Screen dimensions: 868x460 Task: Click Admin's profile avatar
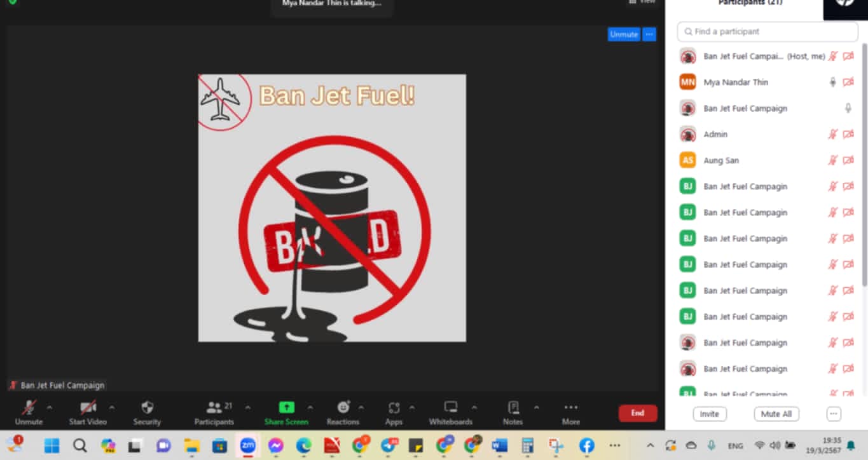click(x=687, y=134)
